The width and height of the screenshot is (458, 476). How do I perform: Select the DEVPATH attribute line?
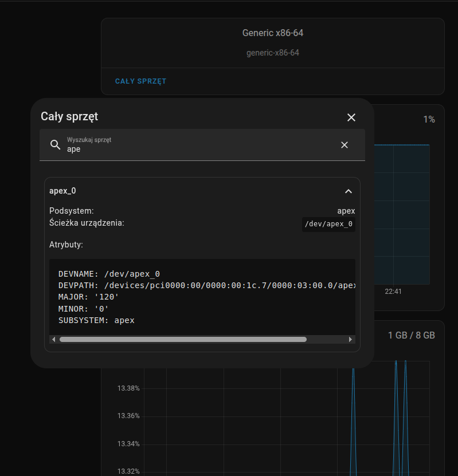(x=206, y=285)
